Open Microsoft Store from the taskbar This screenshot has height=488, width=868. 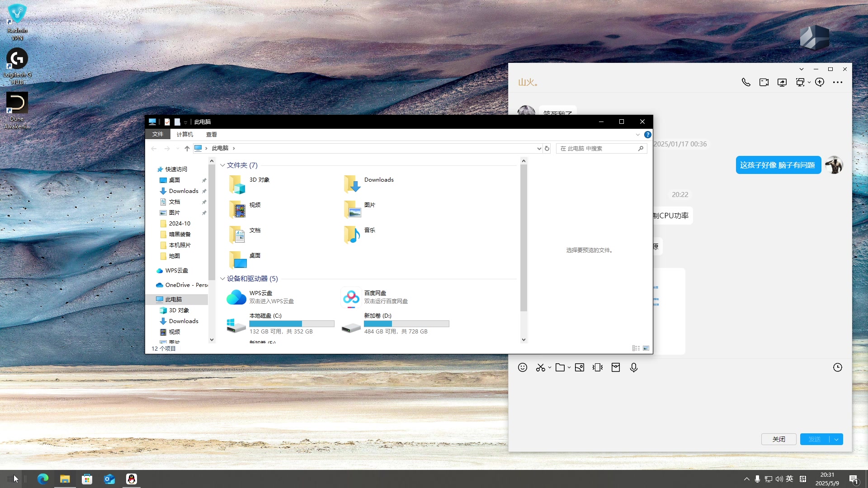tap(87, 479)
